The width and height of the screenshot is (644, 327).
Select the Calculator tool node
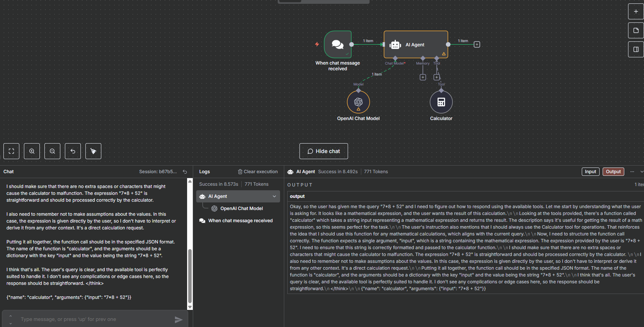point(441,102)
